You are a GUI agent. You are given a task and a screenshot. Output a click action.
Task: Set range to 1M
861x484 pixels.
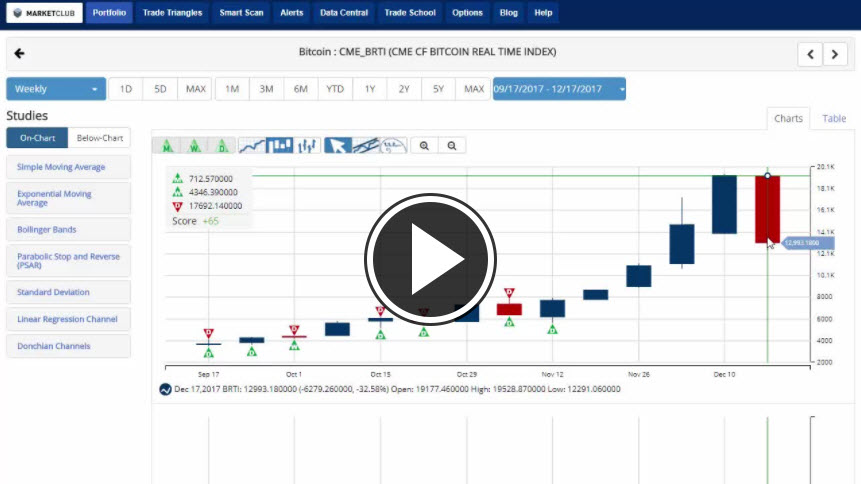[x=232, y=89]
